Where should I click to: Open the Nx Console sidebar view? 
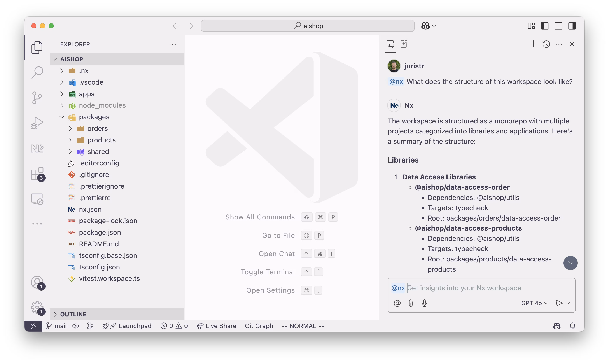pyautogui.click(x=37, y=148)
